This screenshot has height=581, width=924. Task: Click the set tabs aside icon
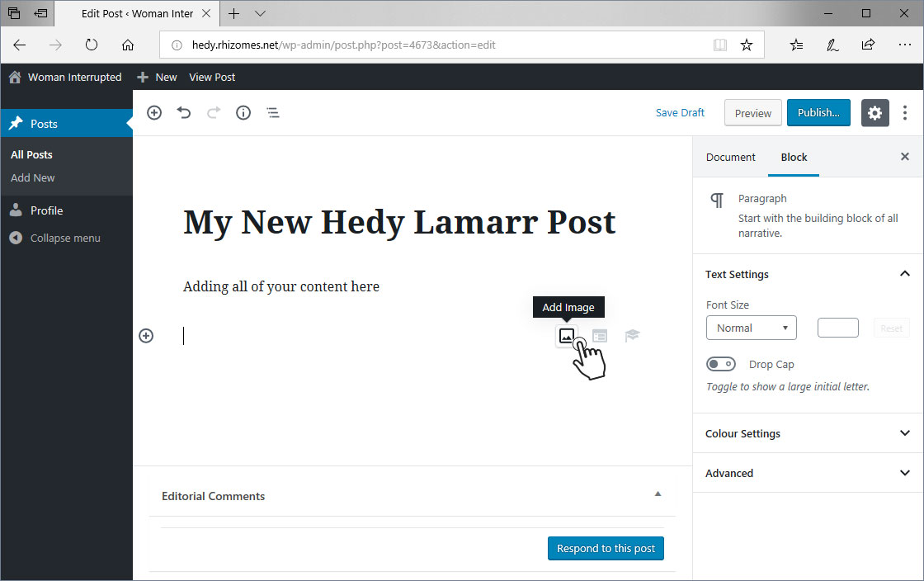click(40, 13)
